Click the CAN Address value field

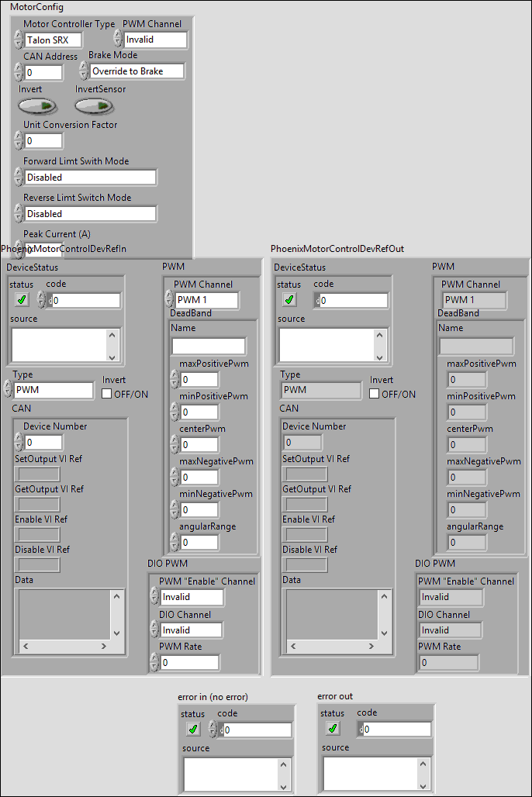(x=43, y=73)
